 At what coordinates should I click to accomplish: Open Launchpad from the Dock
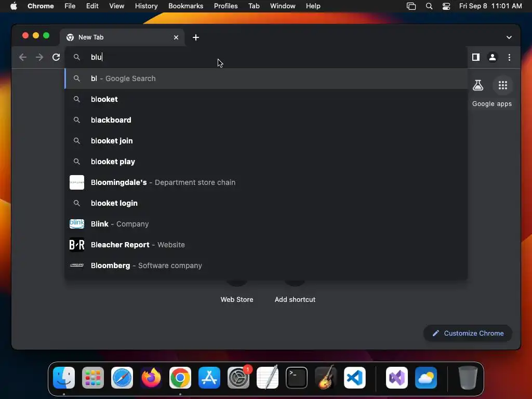pos(92,378)
